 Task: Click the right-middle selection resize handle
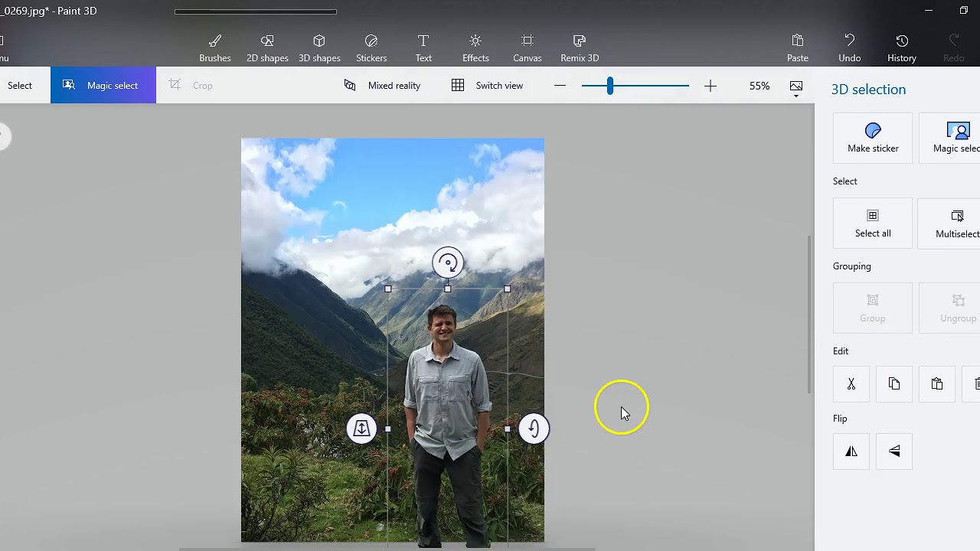(x=508, y=429)
